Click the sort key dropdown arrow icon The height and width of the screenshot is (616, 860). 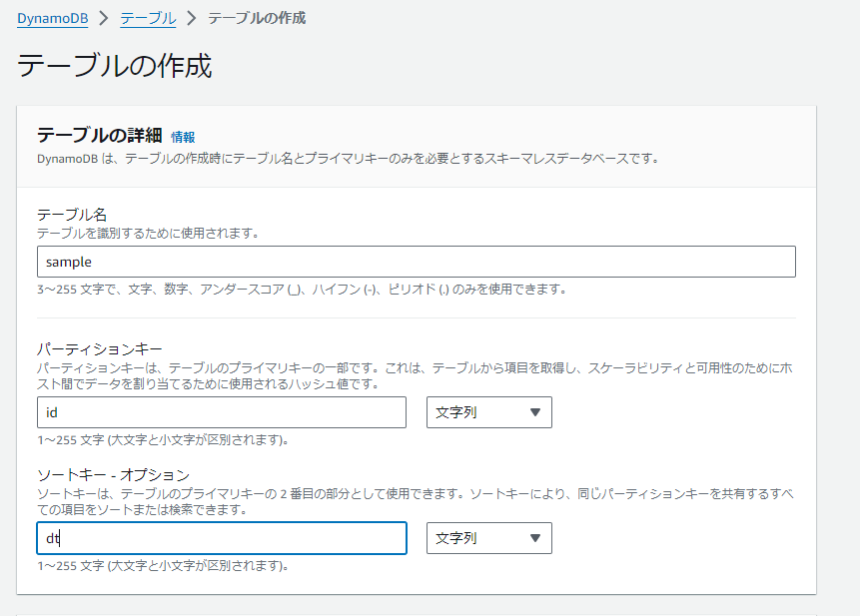coord(535,538)
